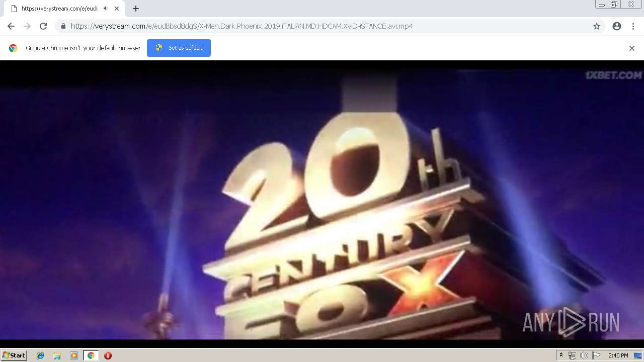Open Action Center flag icon
This screenshot has height=362, width=644.
point(596,355)
